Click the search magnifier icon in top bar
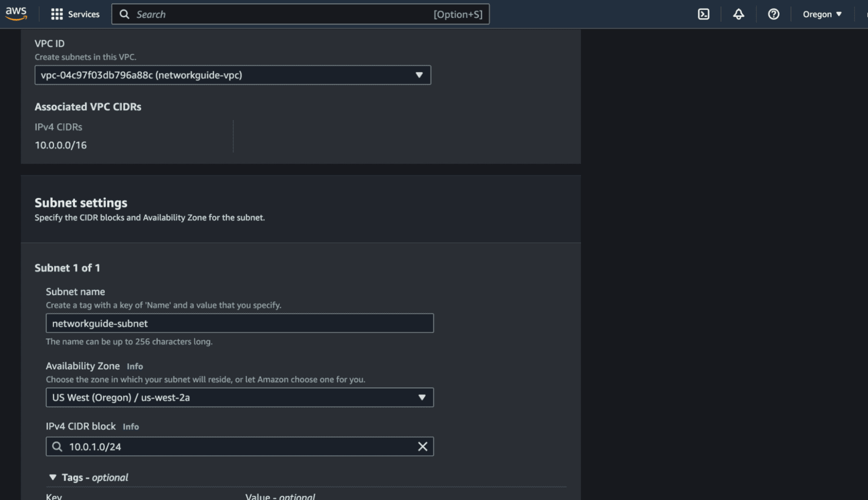868x500 pixels. [x=124, y=14]
